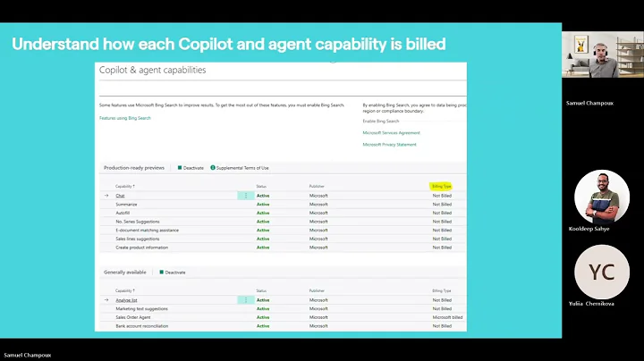Click Publisher header in Production-ready previews
Viewport: 644px width, 361px height.
click(x=317, y=186)
